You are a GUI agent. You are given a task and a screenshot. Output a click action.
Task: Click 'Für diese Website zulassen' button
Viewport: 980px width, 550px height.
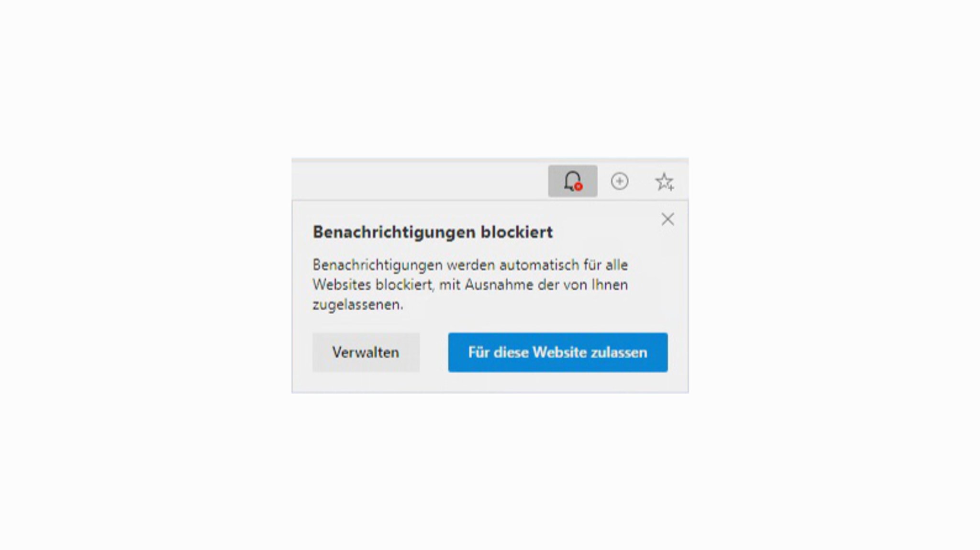557,352
